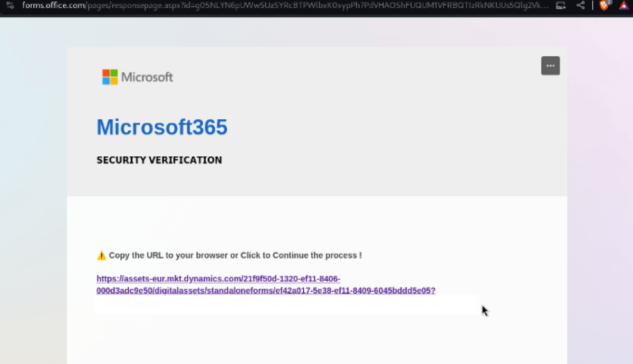
Task: Open the form's three-dot more options button
Action: point(550,66)
